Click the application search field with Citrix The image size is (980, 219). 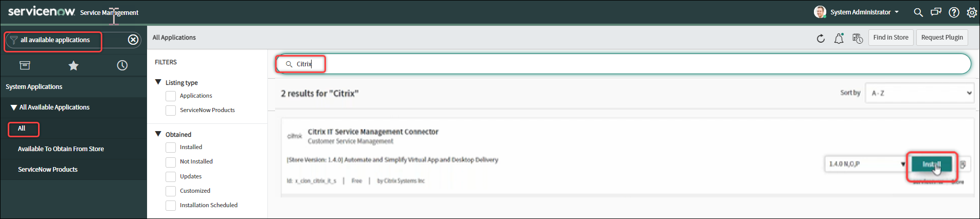[x=623, y=64]
